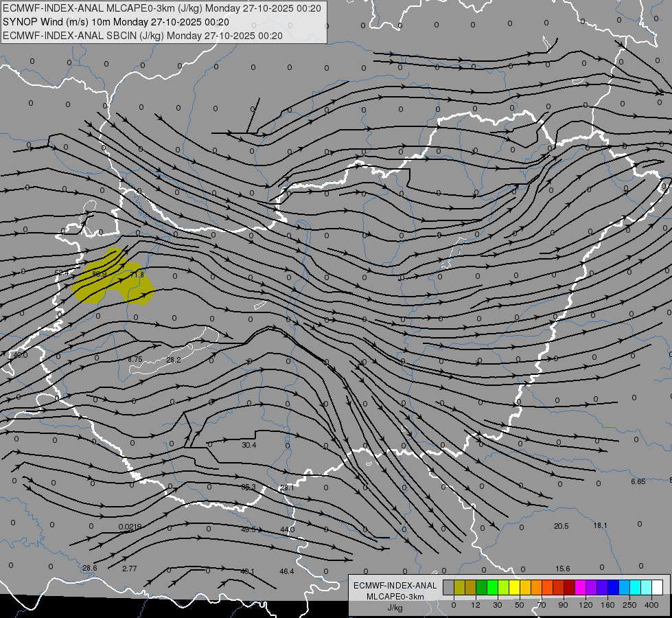Click the legend scale label 160
Image resolution: width=672 pixels, height=618 pixels.
click(607, 605)
